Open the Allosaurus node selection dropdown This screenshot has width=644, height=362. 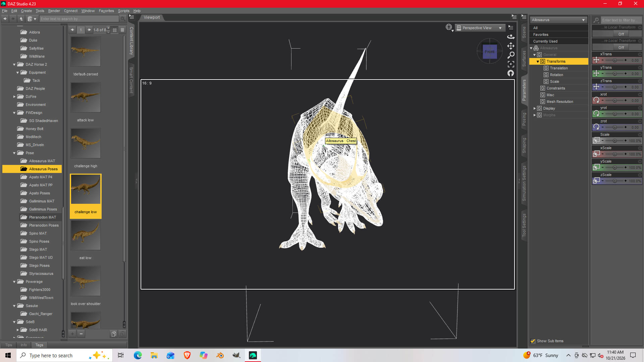pos(558,20)
